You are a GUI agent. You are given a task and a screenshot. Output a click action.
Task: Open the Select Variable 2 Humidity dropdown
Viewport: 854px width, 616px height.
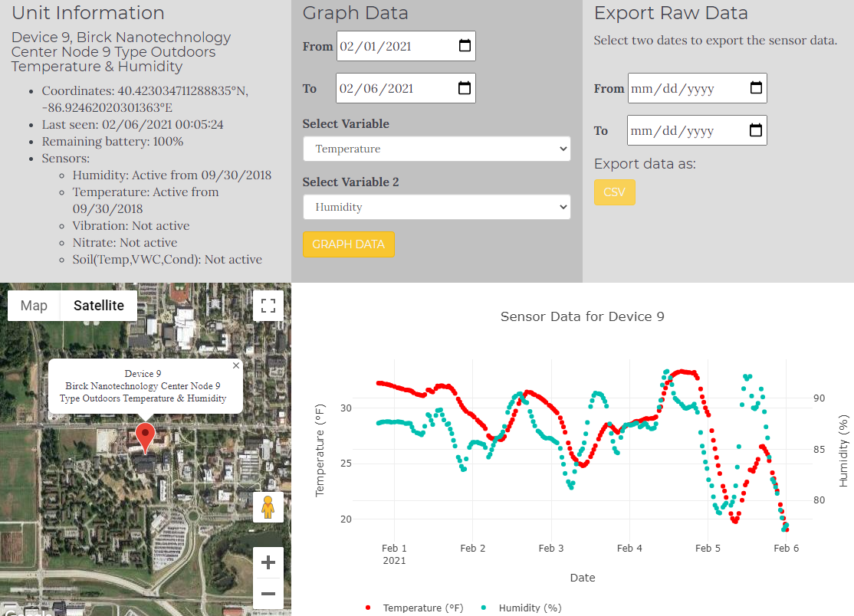(437, 207)
